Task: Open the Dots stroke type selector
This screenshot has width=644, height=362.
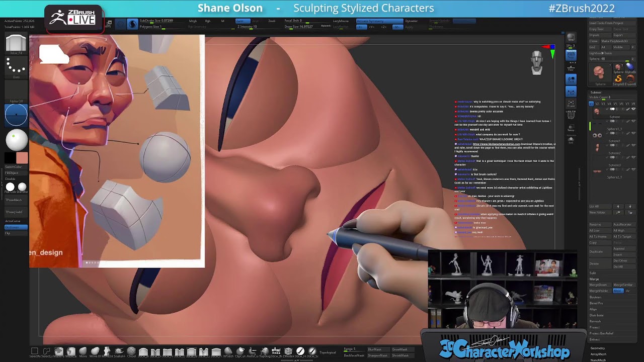Action: tap(16, 67)
